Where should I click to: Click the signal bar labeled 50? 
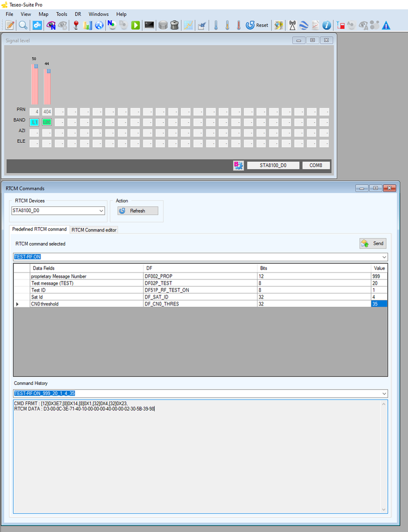click(x=34, y=84)
